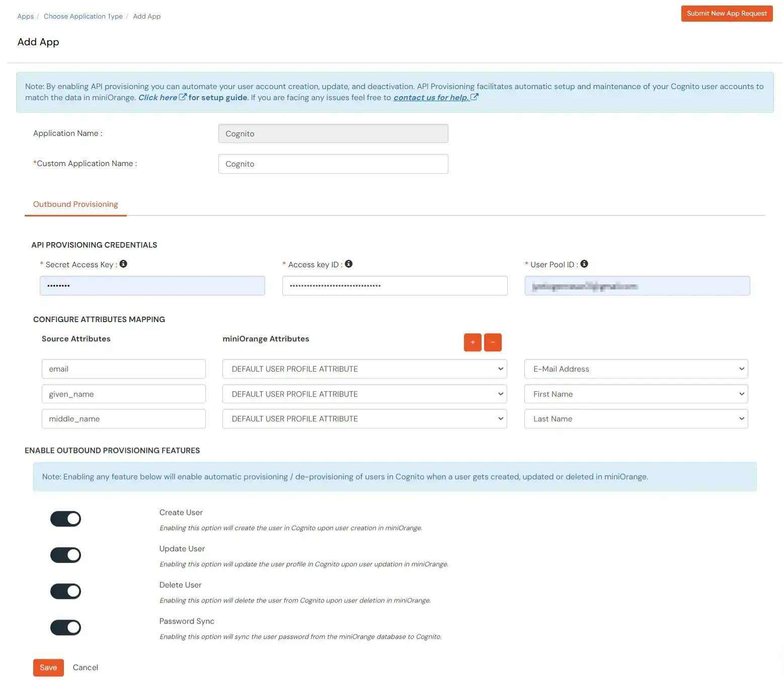Turn off Password Sync switch
The height and width of the screenshot is (680, 784).
[x=65, y=628]
